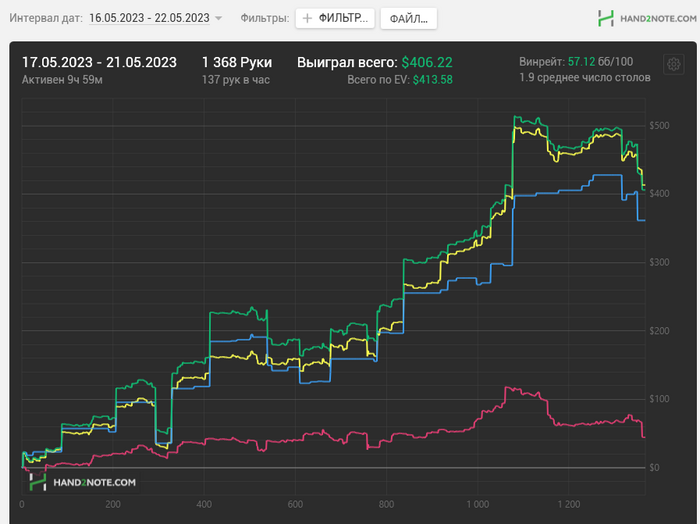Click the total winnings value $406.22

tap(427, 62)
